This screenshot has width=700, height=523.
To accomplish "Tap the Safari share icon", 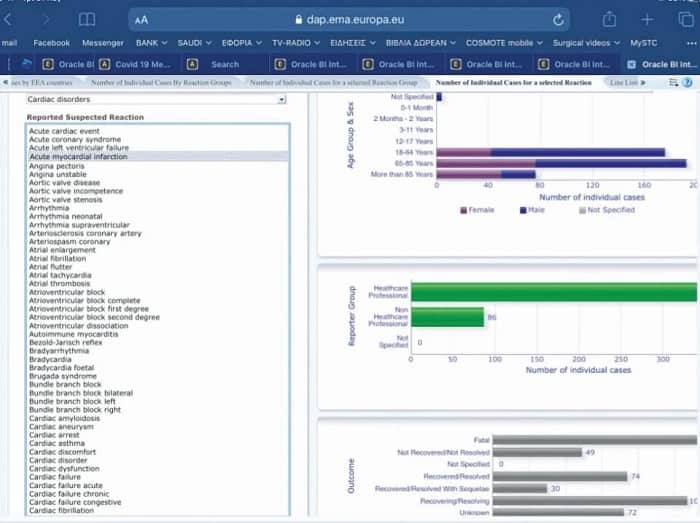I will coord(609,19).
